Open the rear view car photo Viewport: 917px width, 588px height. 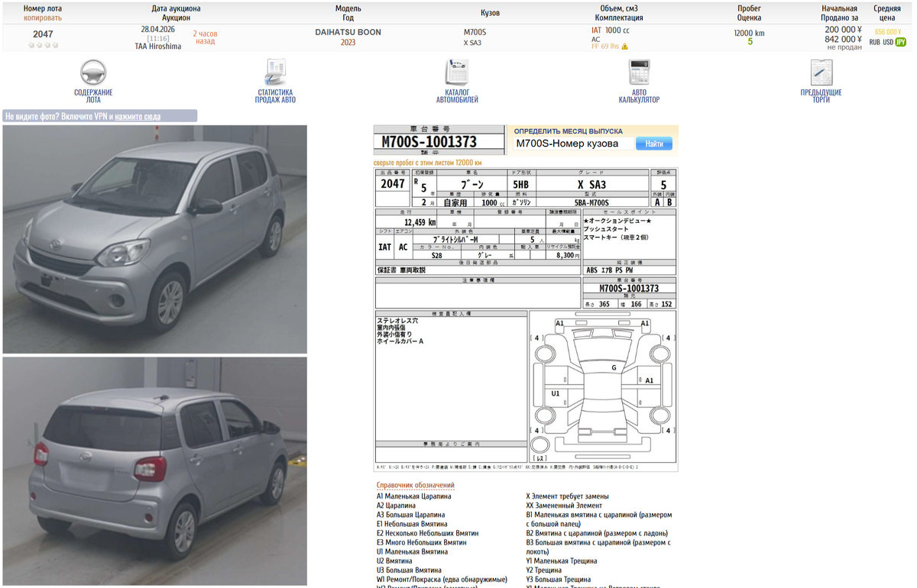coord(155,471)
